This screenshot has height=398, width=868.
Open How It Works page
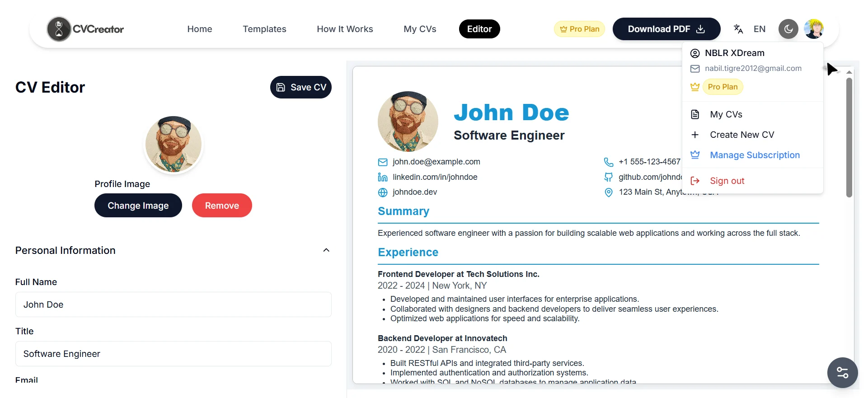point(345,29)
